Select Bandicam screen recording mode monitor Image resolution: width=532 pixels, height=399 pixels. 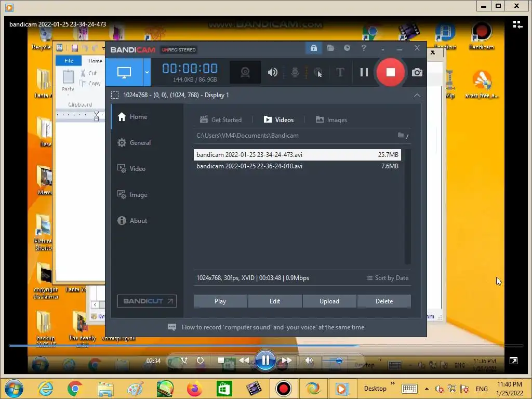click(x=124, y=72)
